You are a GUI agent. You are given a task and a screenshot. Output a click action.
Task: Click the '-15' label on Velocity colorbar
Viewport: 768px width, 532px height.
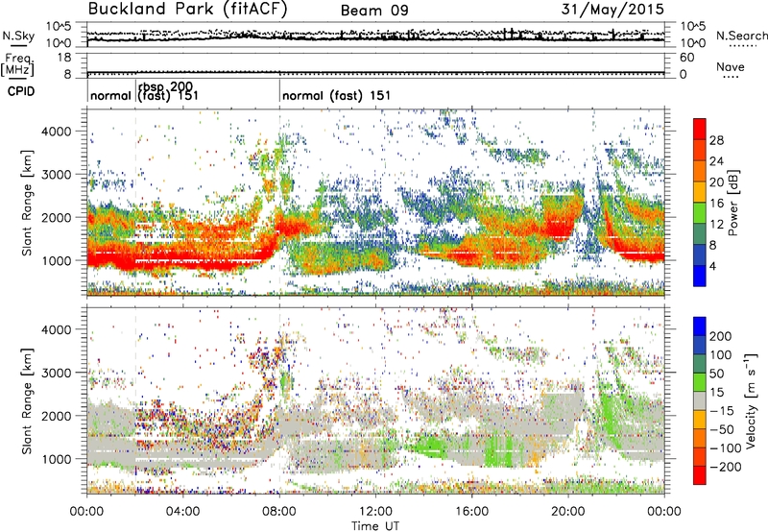click(722, 410)
